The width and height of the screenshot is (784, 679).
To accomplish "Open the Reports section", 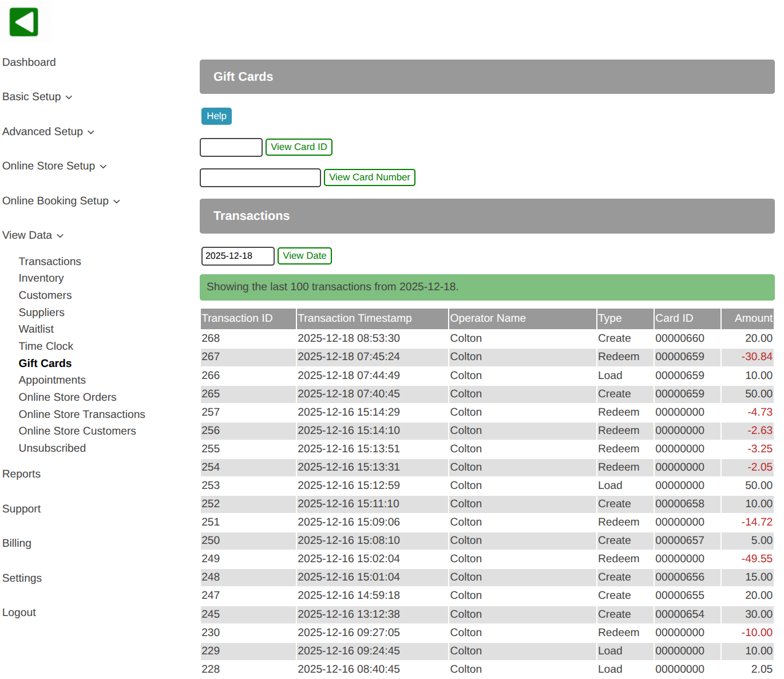I will [22, 474].
